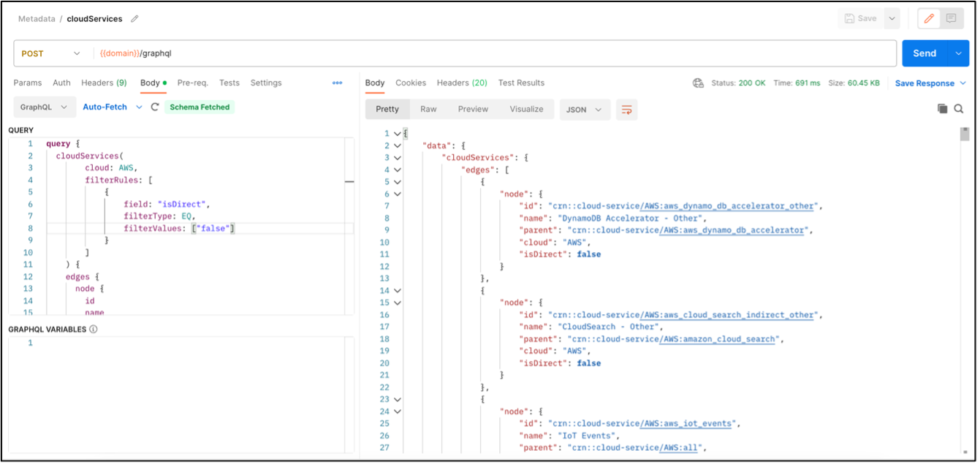Open the Auto-Fetch dropdown

[x=111, y=107]
